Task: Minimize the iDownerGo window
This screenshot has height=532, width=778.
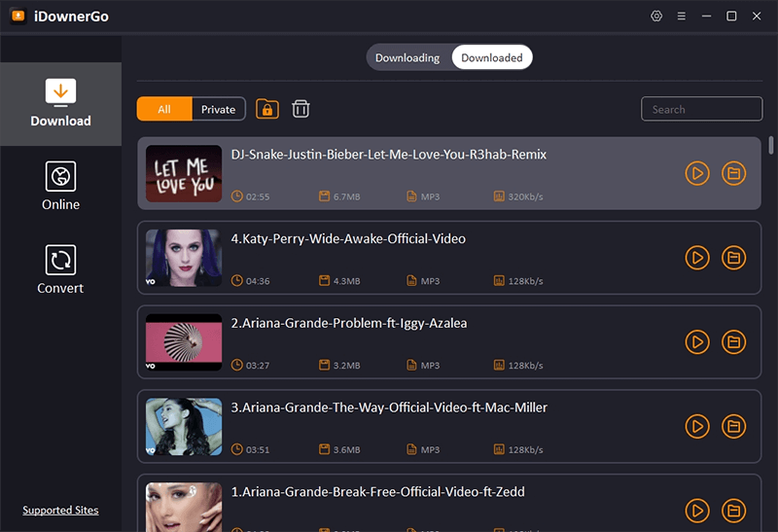Action: point(706,16)
